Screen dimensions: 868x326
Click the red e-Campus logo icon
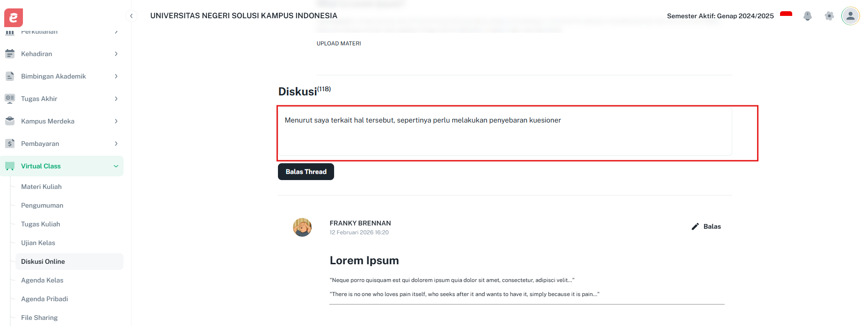(13, 17)
